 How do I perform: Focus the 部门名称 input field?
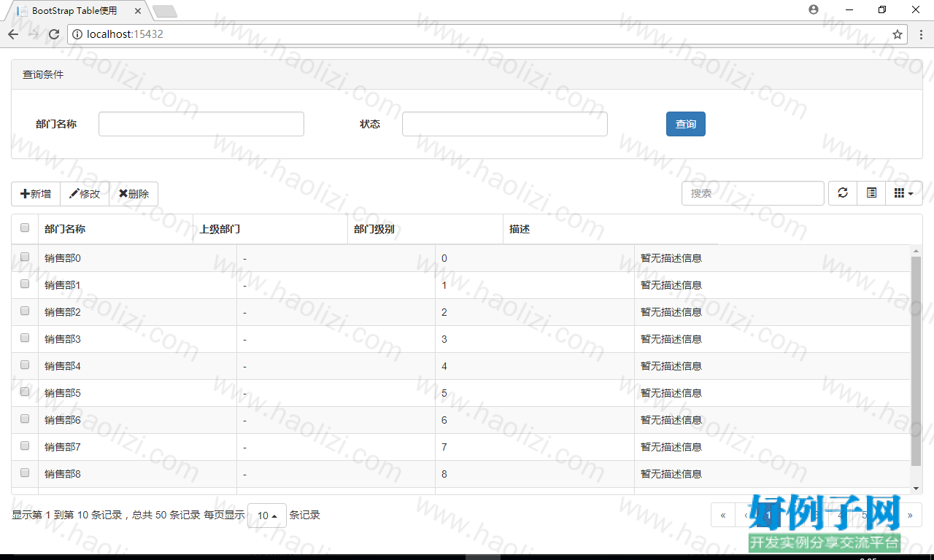[x=201, y=124]
